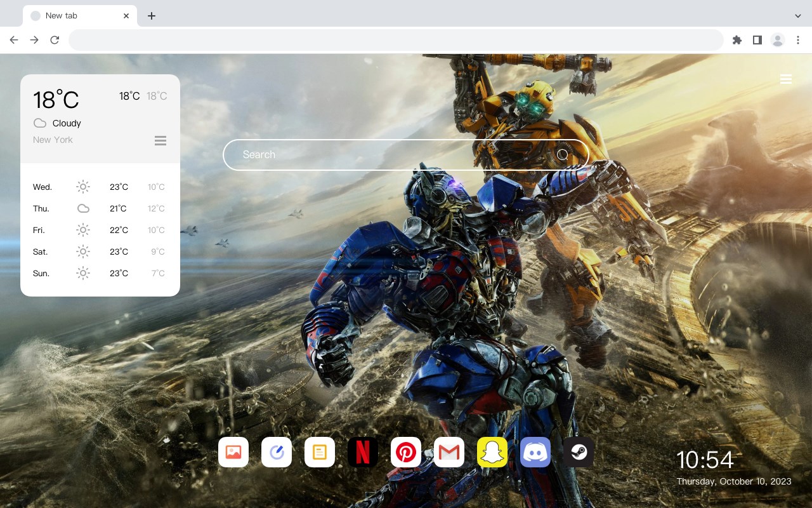Click the sun icon for Sun.
This screenshot has width=812, height=508.
tap(83, 273)
